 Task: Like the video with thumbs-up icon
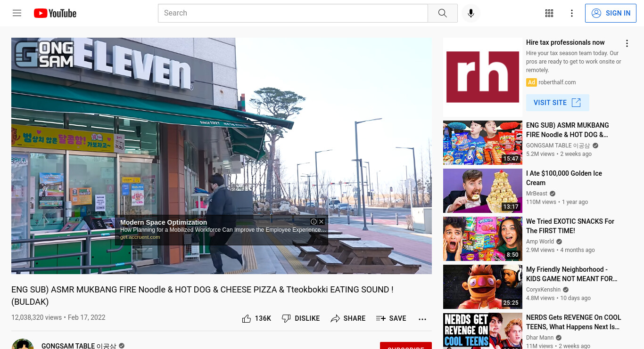pyautogui.click(x=247, y=319)
